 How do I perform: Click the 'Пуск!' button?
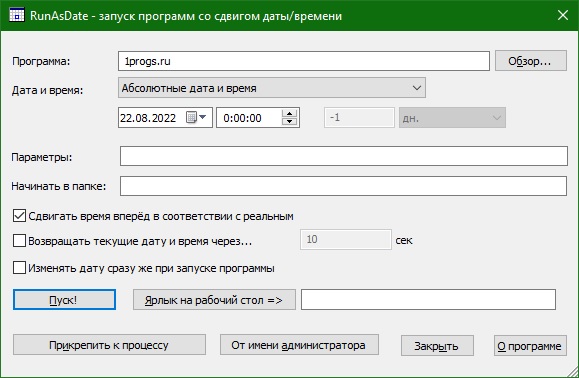point(64,299)
